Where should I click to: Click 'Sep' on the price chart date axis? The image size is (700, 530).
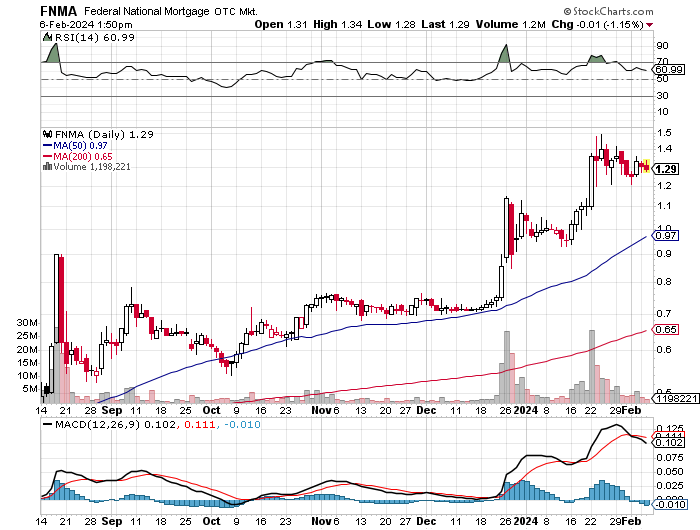coord(112,410)
